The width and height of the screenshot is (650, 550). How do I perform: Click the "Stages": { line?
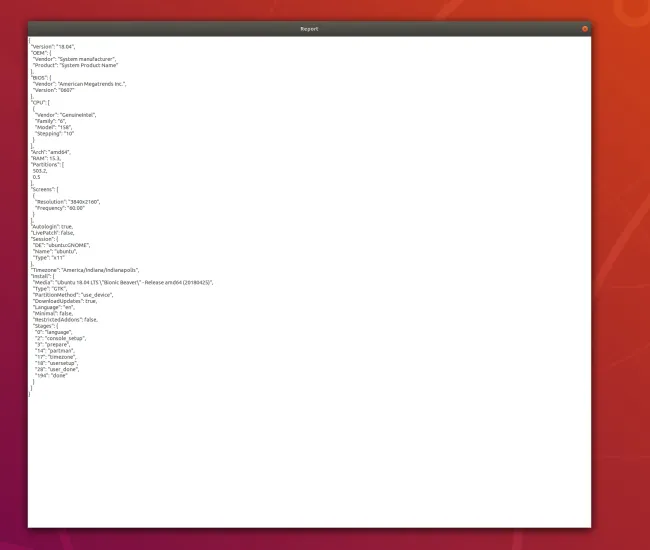[46, 327]
